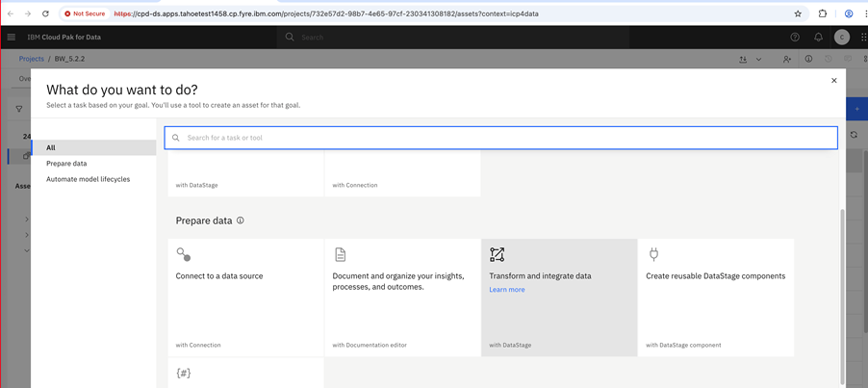Click the What do you want to do heading
This screenshot has height=388, width=868.
coord(122,90)
